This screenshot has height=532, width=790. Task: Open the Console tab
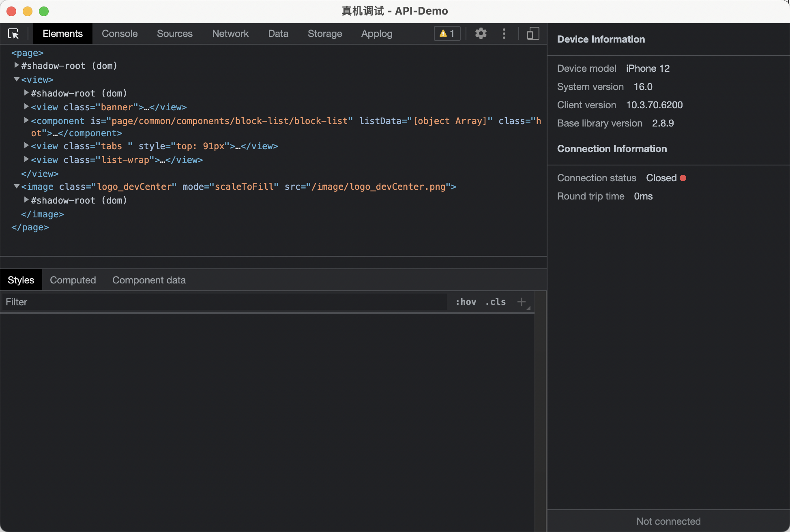(120, 34)
